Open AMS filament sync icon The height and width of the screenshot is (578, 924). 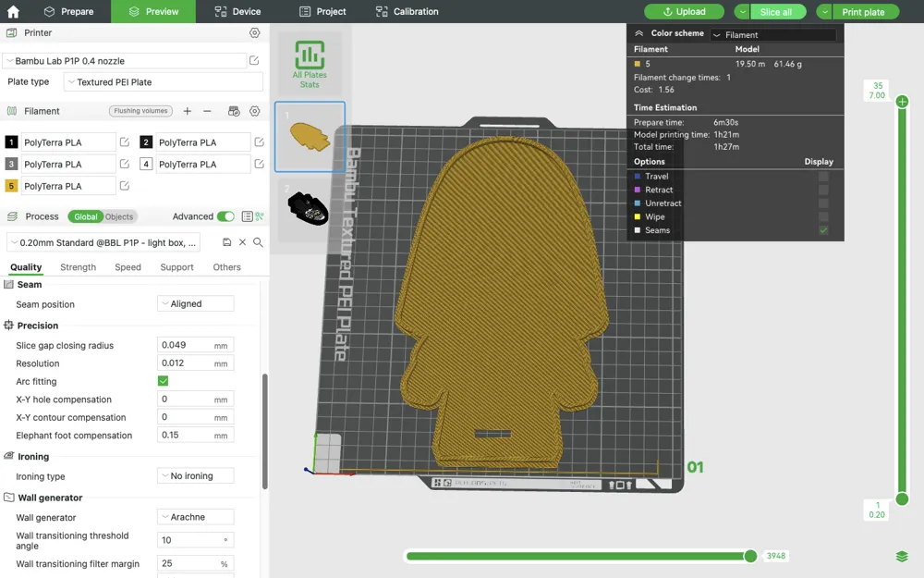click(x=234, y=111)
